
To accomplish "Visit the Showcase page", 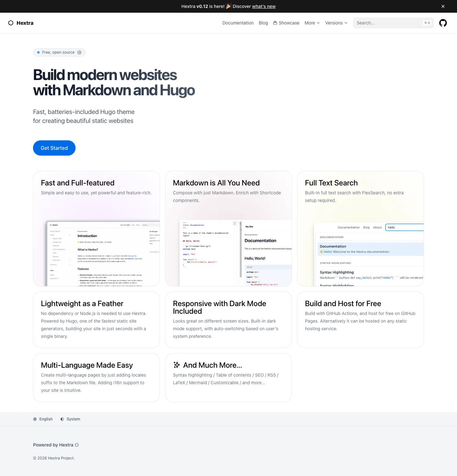I will [286, 23].
